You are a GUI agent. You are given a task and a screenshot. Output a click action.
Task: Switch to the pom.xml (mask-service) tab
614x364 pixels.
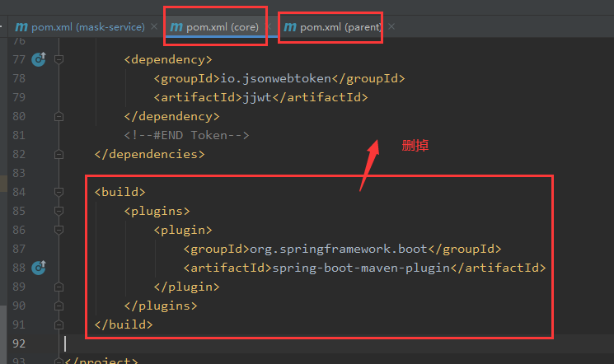[x=87, y=26]
